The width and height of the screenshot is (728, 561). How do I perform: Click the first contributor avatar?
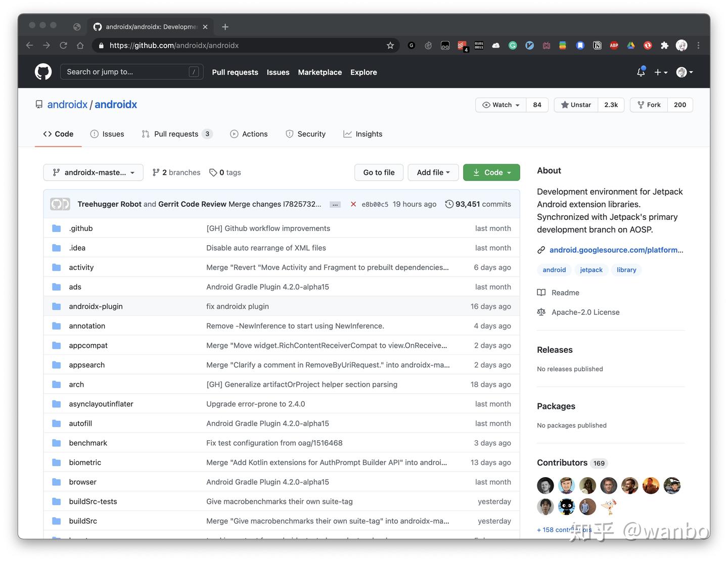pyautogui.click(x=545, y=486)
